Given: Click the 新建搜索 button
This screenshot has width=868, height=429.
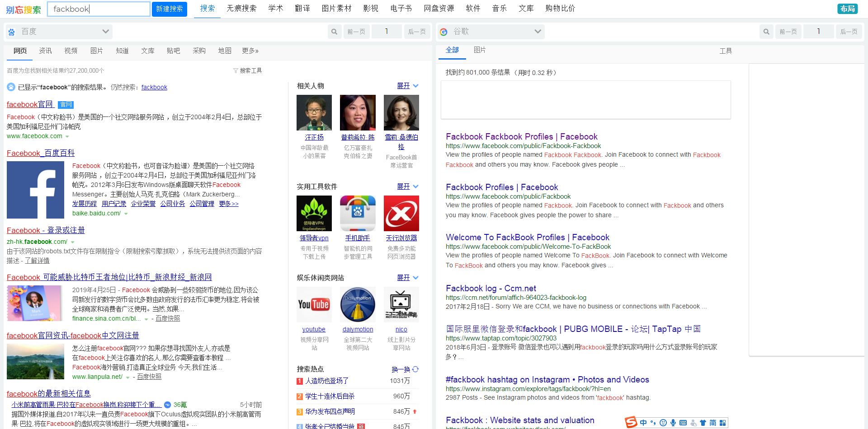Looking at the screenshot, I should pyautogui.click(x=170, y=9).
